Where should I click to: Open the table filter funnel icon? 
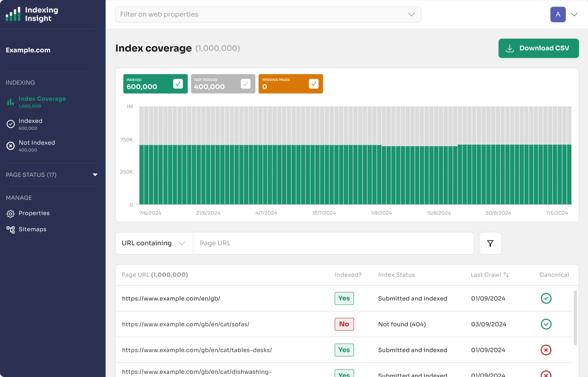click(490, 243)
